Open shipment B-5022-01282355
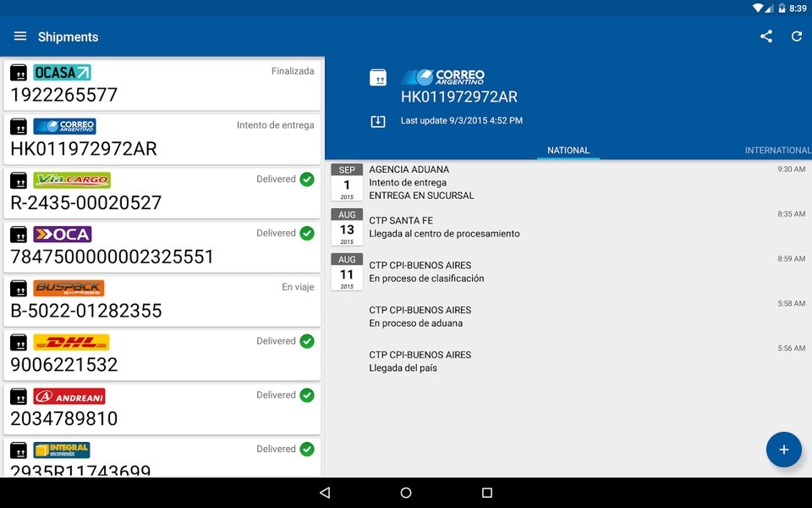 pos(162,301)
